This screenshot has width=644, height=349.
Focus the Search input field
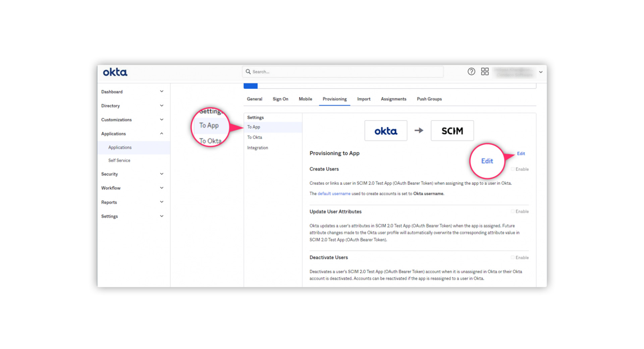343,71
